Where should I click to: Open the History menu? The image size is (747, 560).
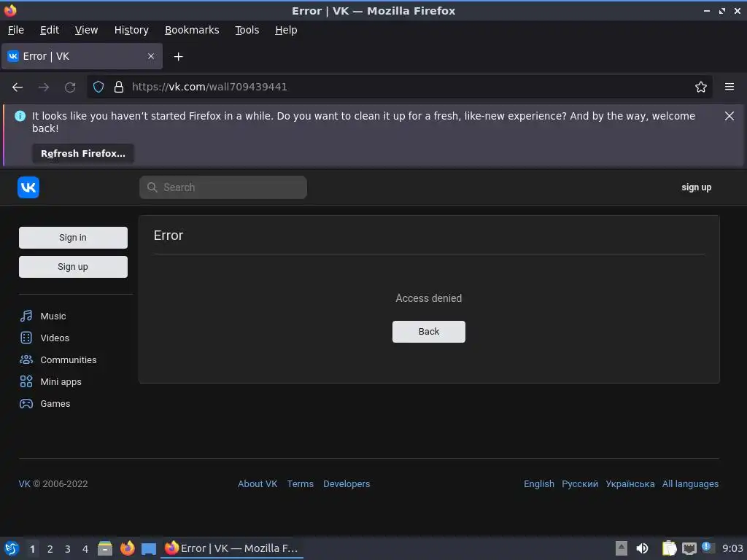pyautogui.click(x=131, y=30)
